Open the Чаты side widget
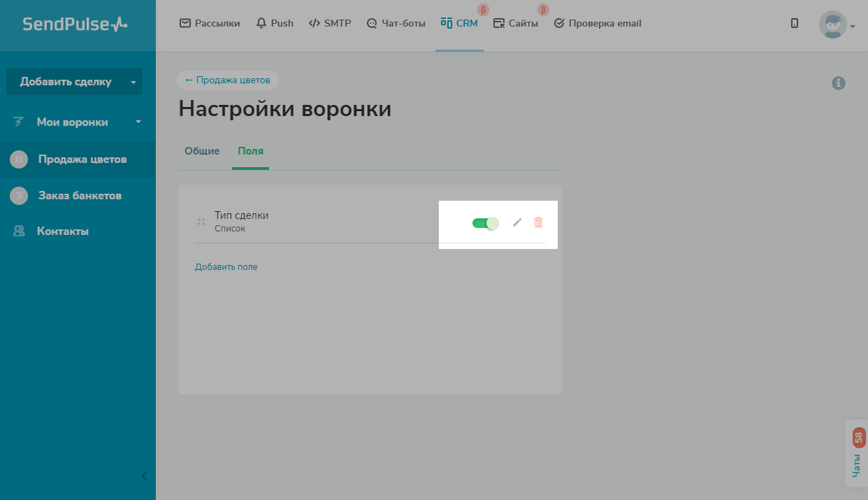Screen dimensions: 868x500 pos(857,455)
